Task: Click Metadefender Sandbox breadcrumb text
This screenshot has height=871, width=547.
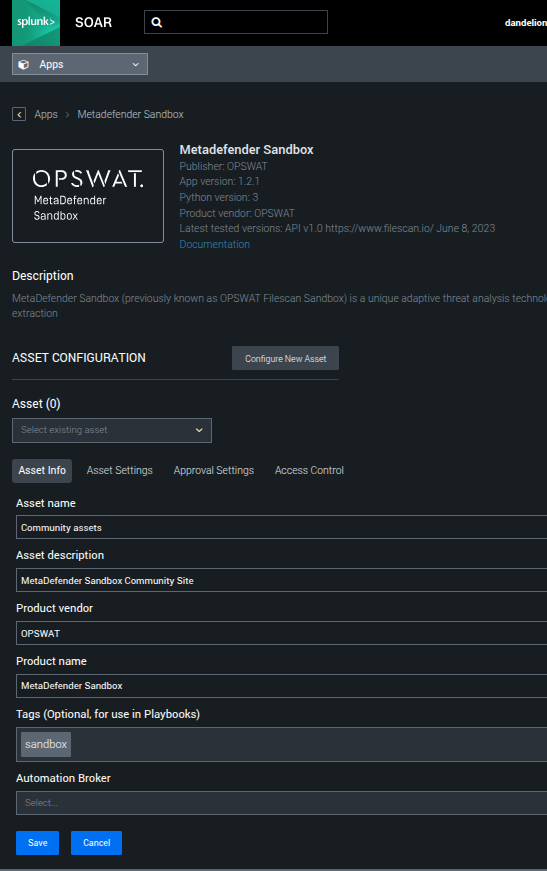Action: [131, 114]
